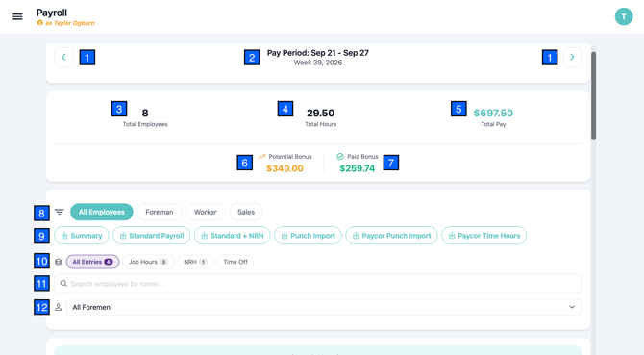Image resolution: width=644 pixels, height=355 pixels.
Task: Open the All Foremen dropdown
Action: (x=324, y=307)
